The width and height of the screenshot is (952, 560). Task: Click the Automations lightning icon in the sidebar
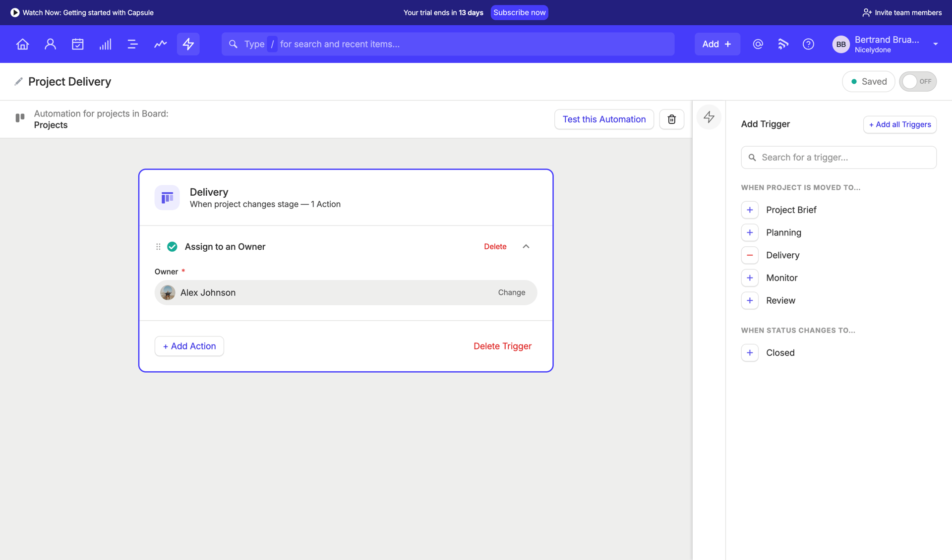click(x=709, y=117)
